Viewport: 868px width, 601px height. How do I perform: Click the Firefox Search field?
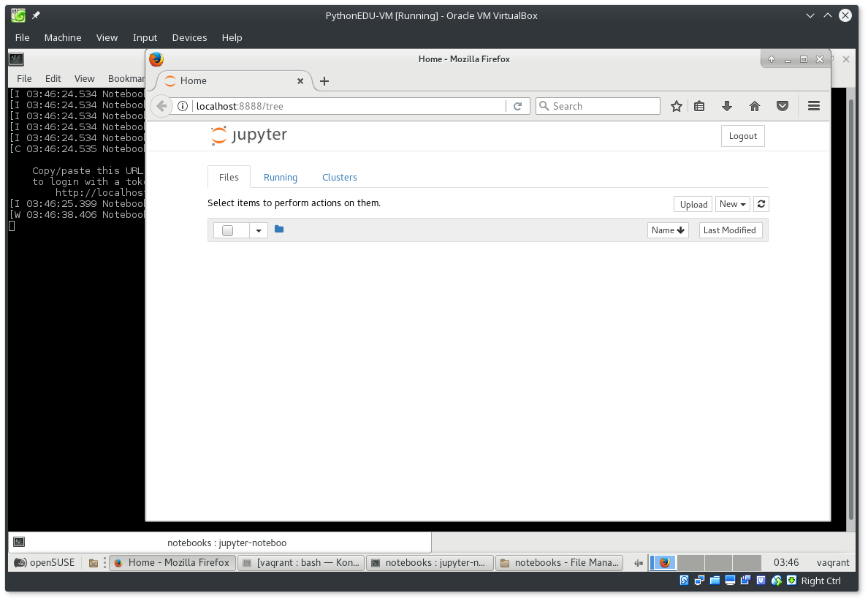(x=598, y=106)
